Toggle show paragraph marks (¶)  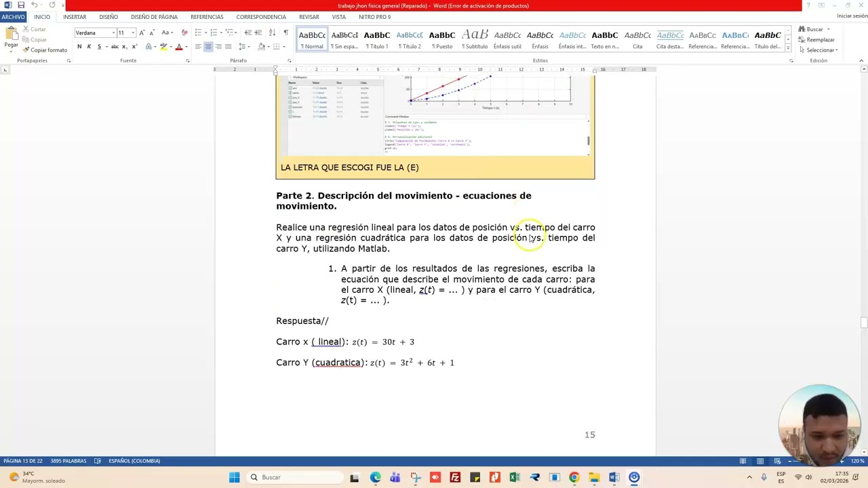285,33
